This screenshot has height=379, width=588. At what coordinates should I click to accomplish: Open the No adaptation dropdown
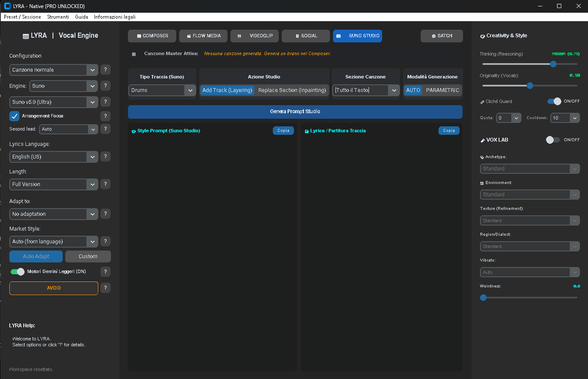click(54, 214)
